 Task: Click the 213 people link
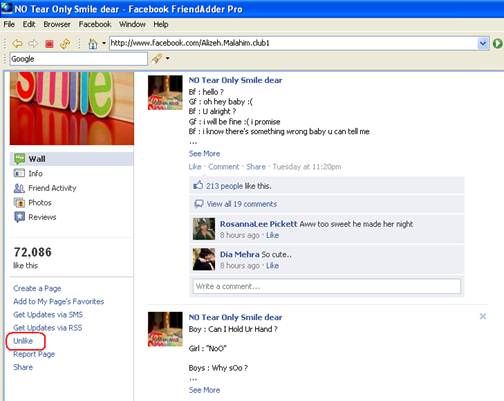click(x=224, y=186)
